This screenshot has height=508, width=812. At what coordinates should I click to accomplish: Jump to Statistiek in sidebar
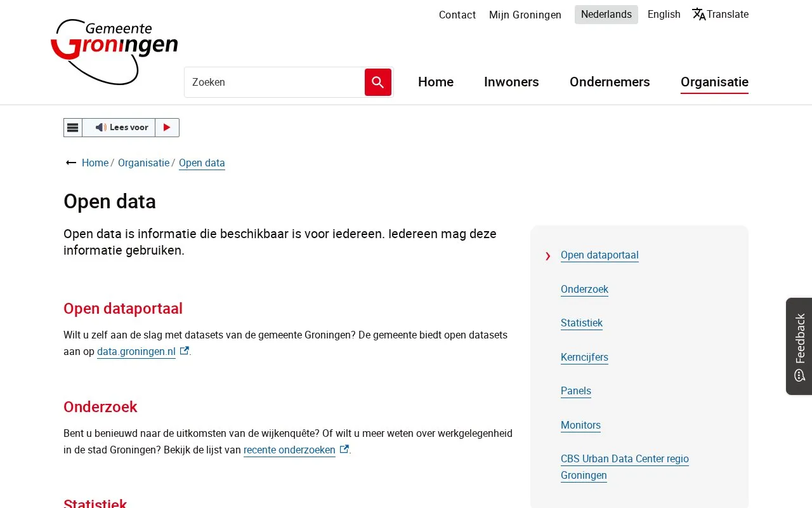click(x=582, y=323)
